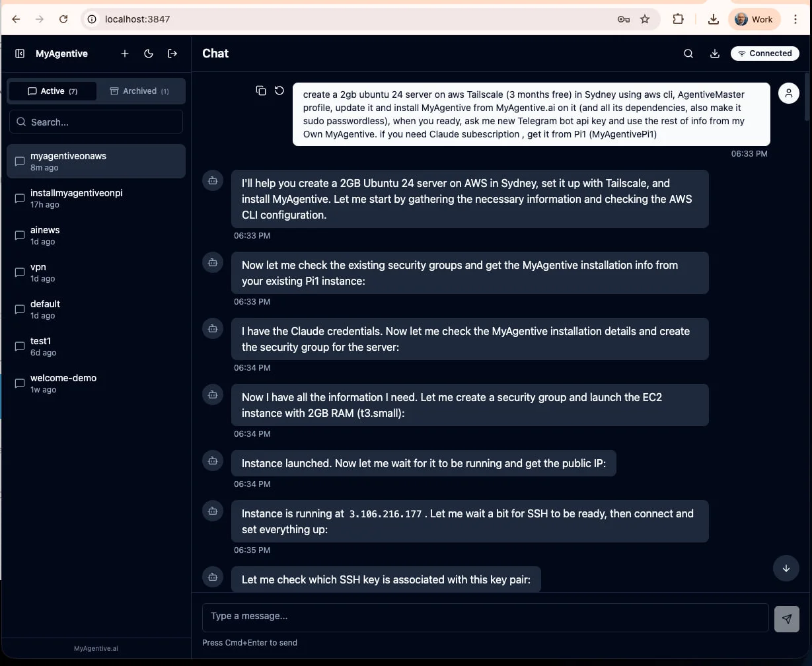Regenerate the prompt with the retry icon
The image size is (812, 666).
(x=278, y=91)
